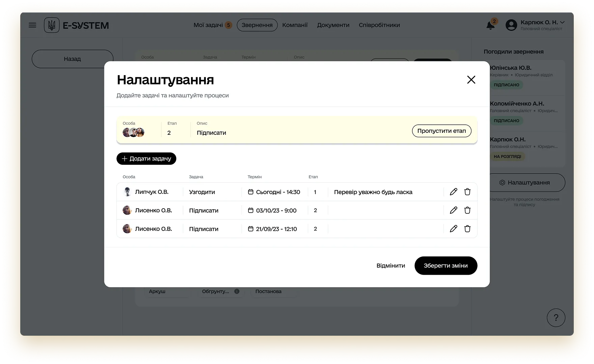Click calendar icon next to 21/09/23 - 12:10
The image size is (594, 364).
[x=251, y=229]
